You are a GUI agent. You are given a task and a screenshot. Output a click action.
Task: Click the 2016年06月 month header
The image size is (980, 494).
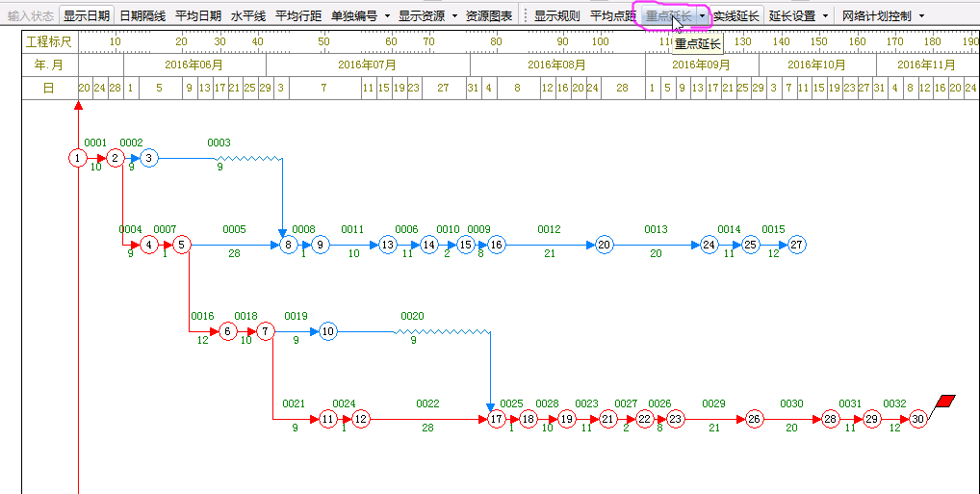[194, 65]
